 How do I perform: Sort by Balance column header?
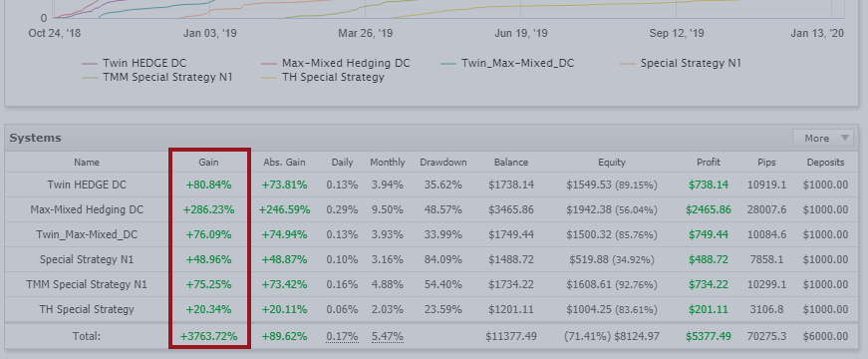tap(511, 163)
